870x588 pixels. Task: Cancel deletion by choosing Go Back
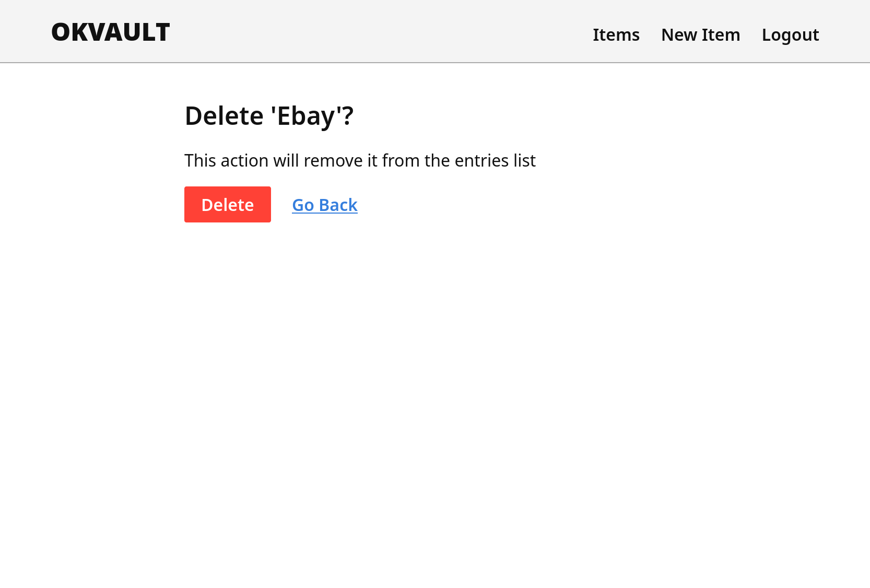(325, 205)
